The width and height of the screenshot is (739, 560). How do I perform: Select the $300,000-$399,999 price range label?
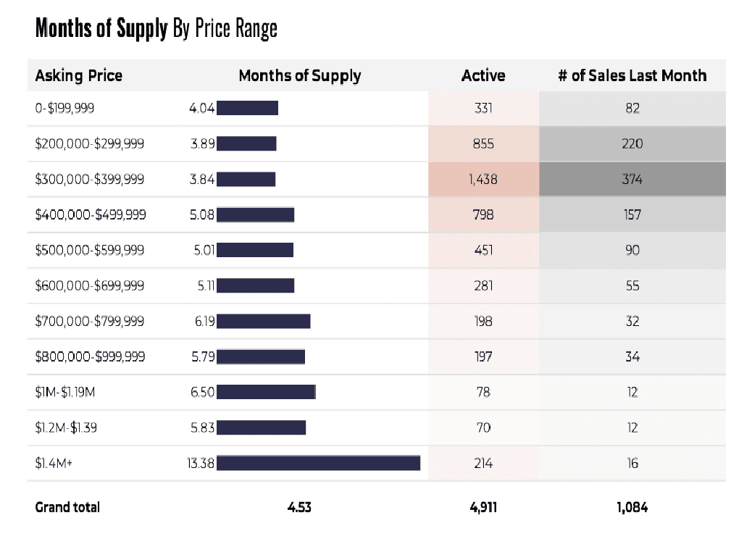coord(89,179)
